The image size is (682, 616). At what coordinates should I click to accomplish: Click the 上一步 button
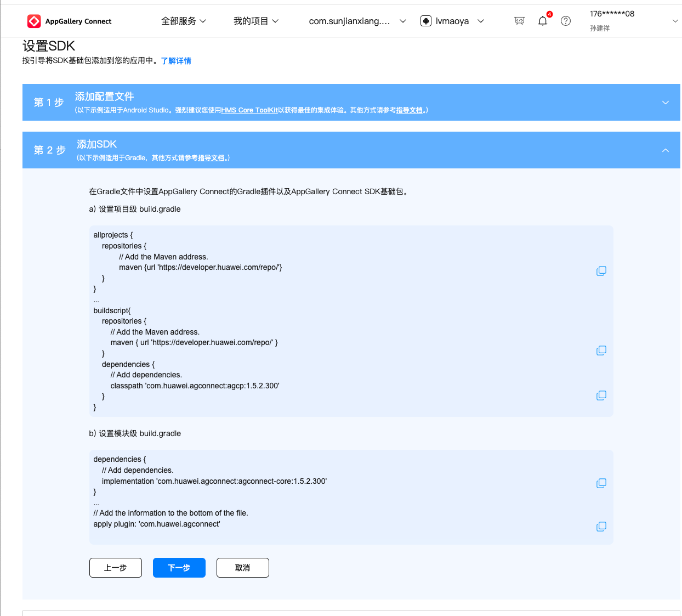click(116, 568)
